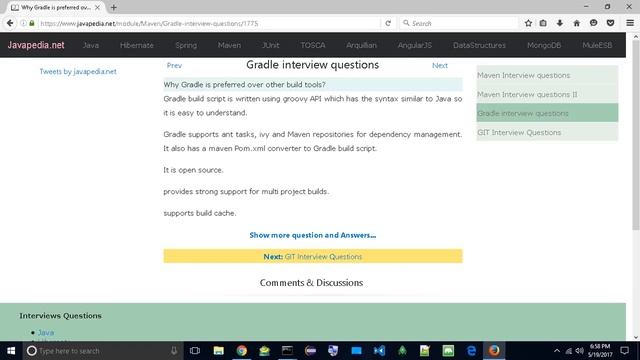The width and height of the screenshot is (640, 360).
Task: Select Maven Interview questions in sidebar
Action: [547, 75]
